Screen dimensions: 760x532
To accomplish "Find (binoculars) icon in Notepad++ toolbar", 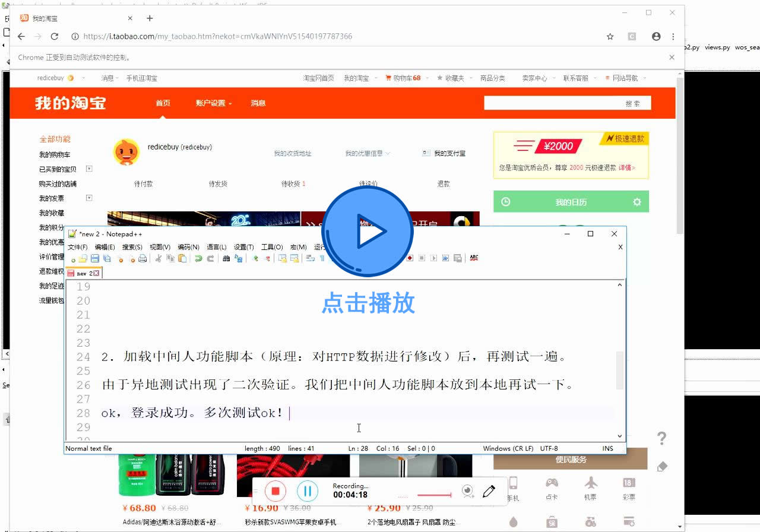I will [x=226, y=258].
